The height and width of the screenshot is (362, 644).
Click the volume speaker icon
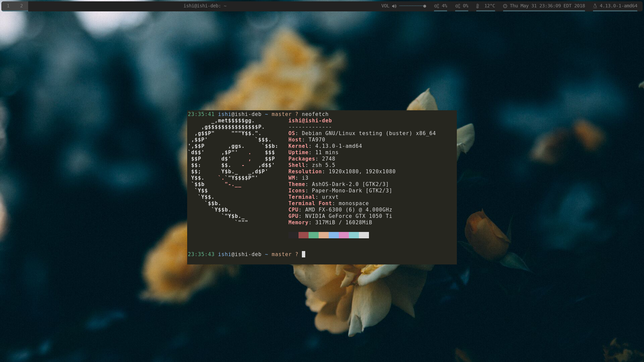[x=394, y=6]
